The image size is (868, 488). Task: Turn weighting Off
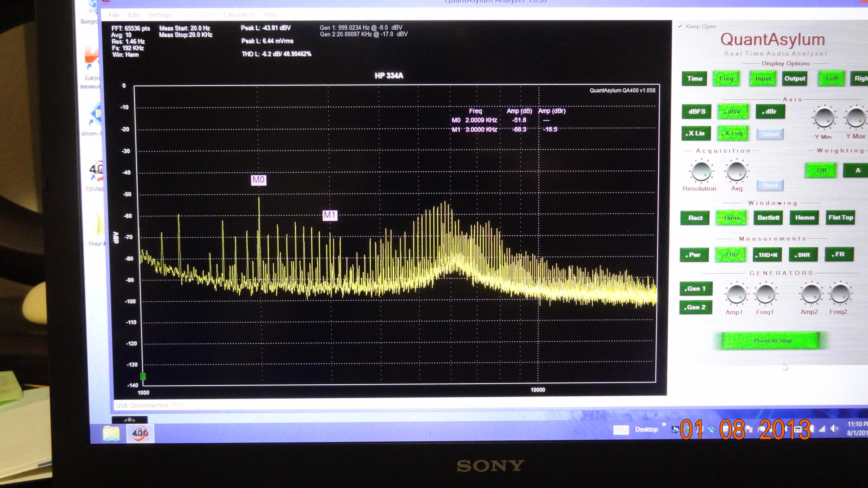821,170
